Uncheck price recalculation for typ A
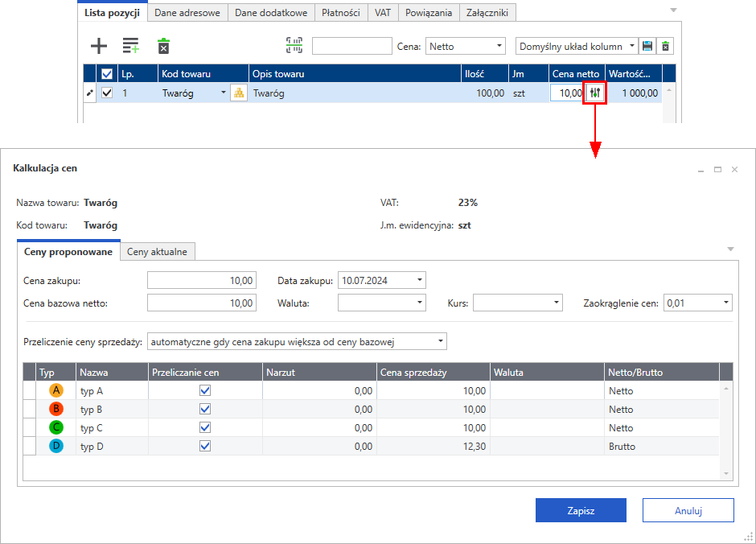This screenshot has height=544, width=756. pyautogui.click(x=205, y=390)
